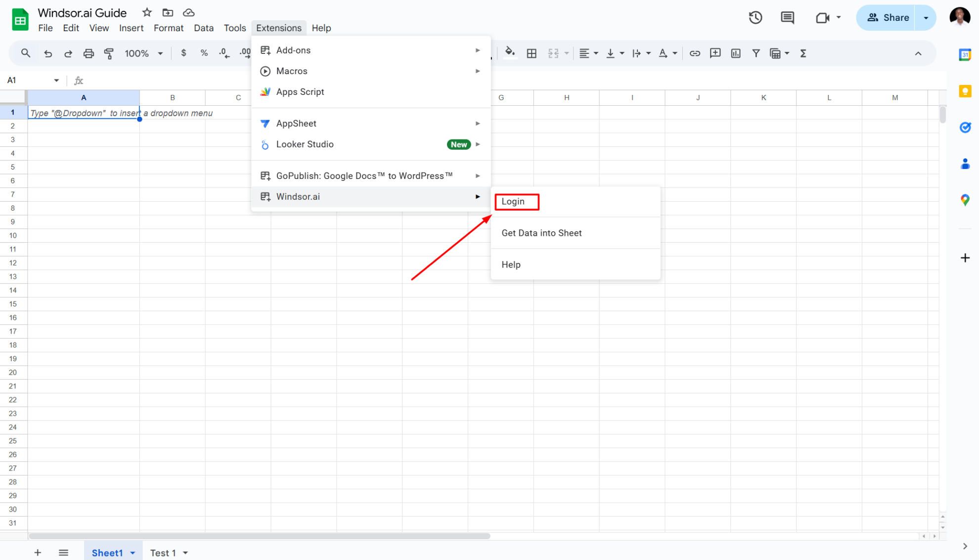
Task: Open the Name box dropdown arrow
Action: pos(56,80)
